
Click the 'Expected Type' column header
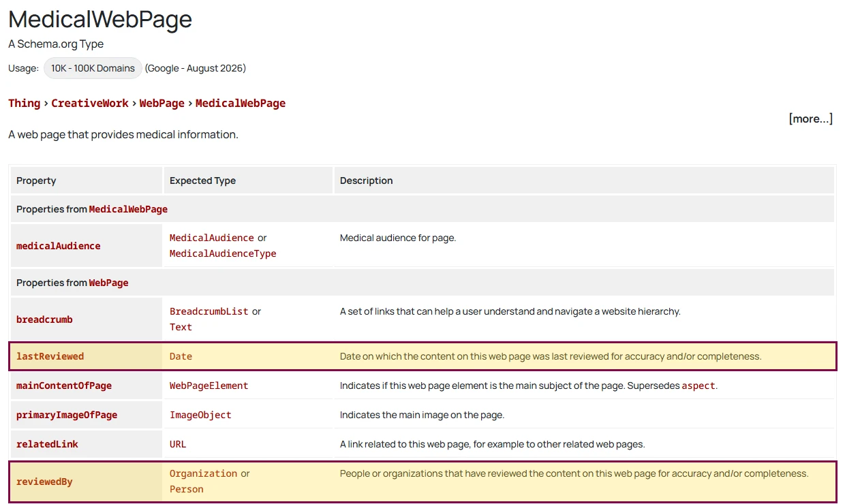click(x=202, y=180)
